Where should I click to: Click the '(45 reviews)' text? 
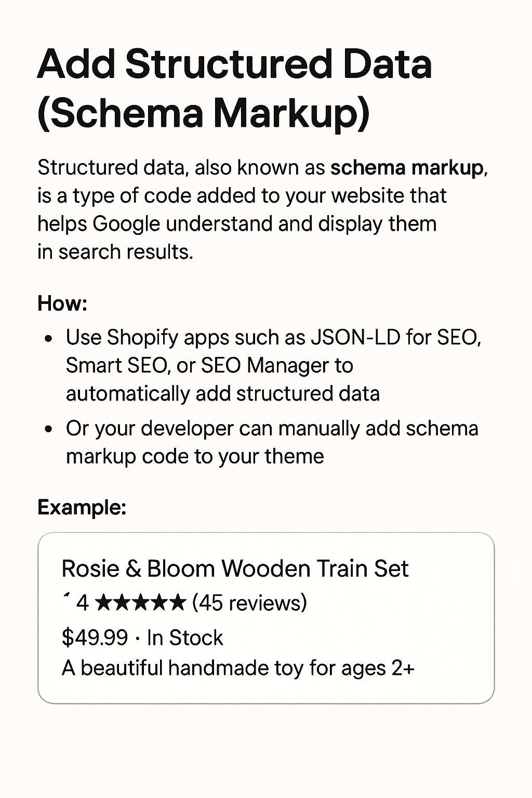pyautogui.click(x=249, y=603)
